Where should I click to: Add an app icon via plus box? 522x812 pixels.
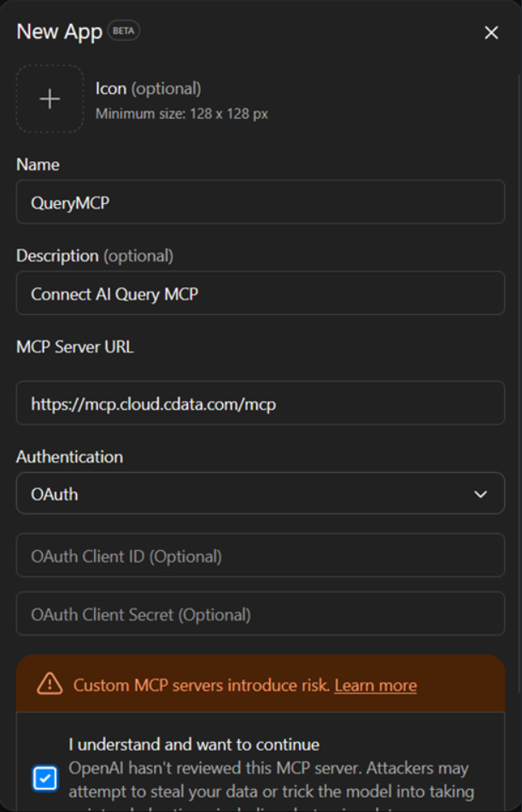pyautogui.click(x=50, y=99)
